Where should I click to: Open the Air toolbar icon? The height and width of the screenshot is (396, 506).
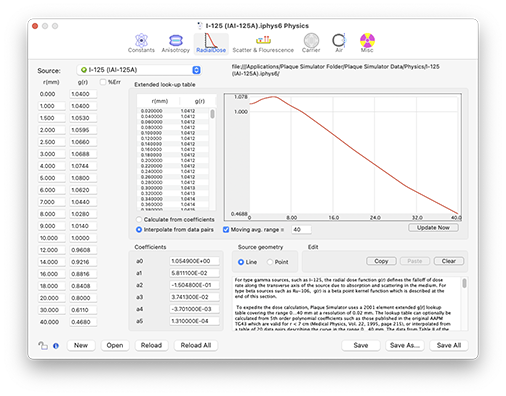click(x=339, y=43)
